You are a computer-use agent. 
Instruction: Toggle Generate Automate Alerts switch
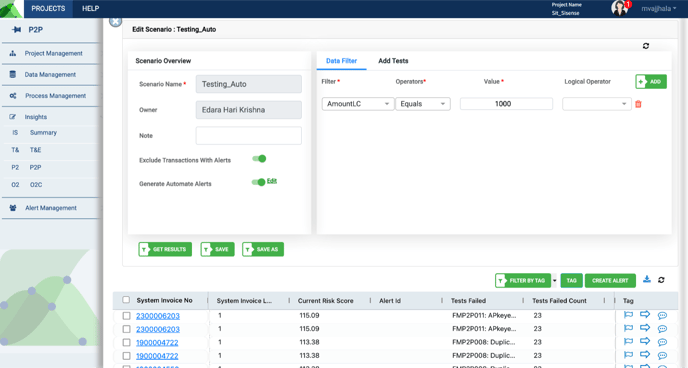coord(258,182)
